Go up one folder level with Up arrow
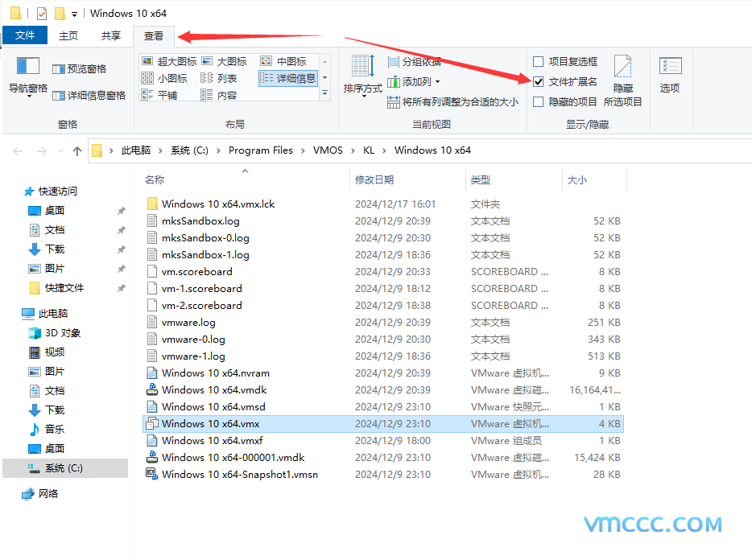This screenshot has width=752, height=560. [x=77, y=151]
